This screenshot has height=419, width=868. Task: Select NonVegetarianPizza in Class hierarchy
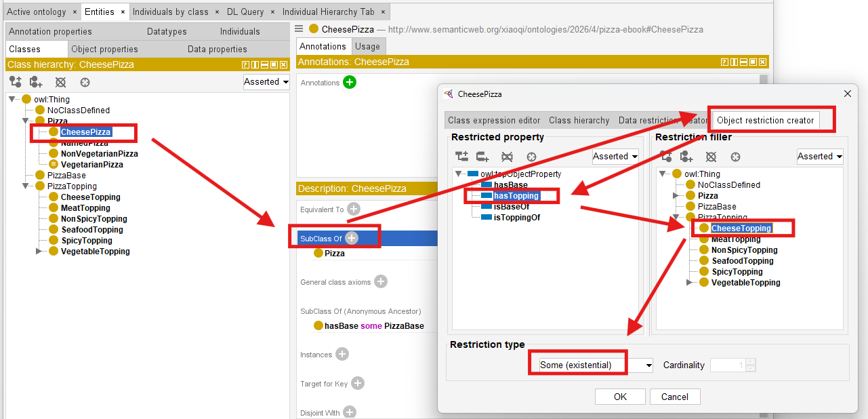tap(99, 154)
